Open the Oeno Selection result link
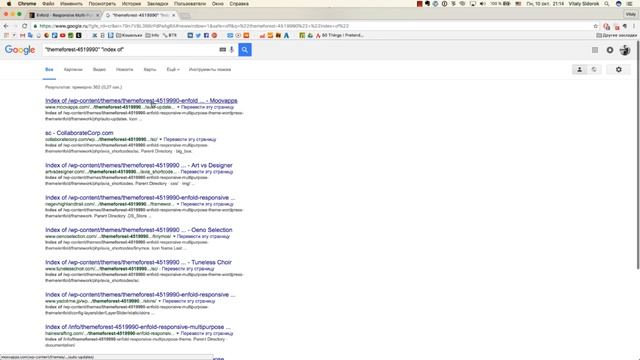This screenshot has height=360, width=640. point(139,230)
